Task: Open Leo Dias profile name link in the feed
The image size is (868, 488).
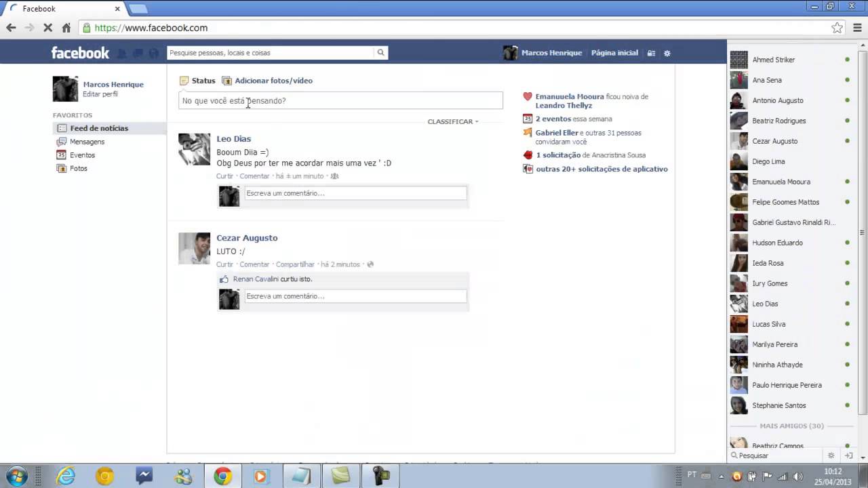Action: tap(233, 139)
